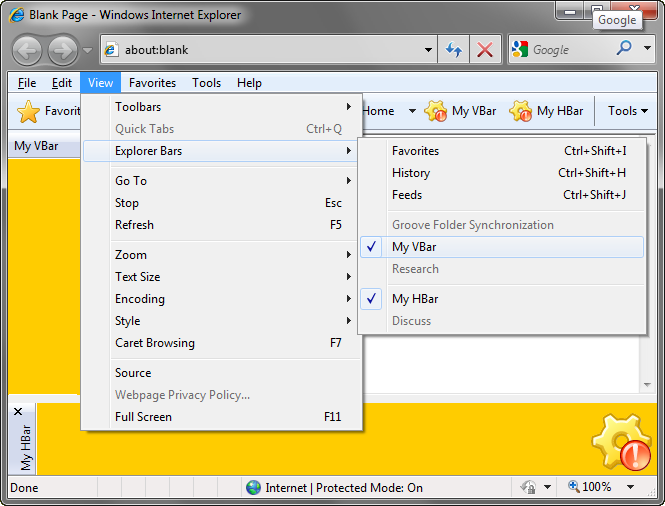Open the Tools dropdown in command bar
665x506 pixels.
click(627, 111)
